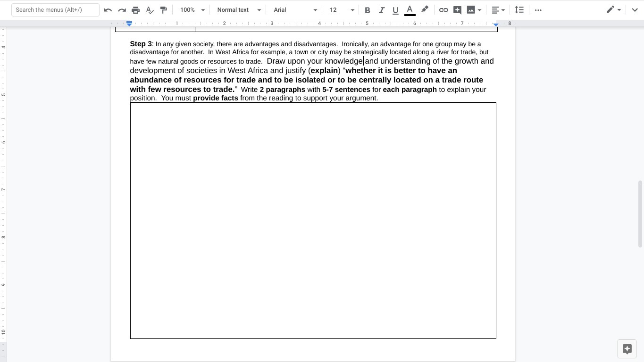Open the insert image dropdown arrow
This screenshot has height=362, width=644.
coord(480,10)
